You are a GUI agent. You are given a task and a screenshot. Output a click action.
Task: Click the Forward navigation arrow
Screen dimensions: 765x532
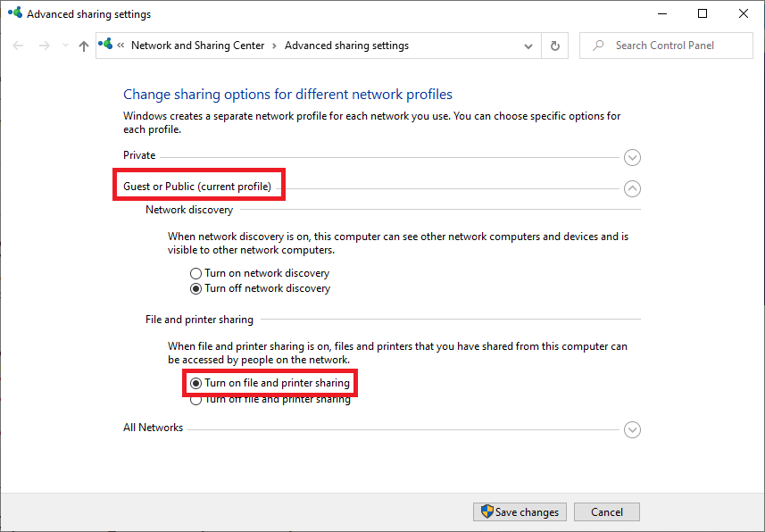click(x=45, y=46)
